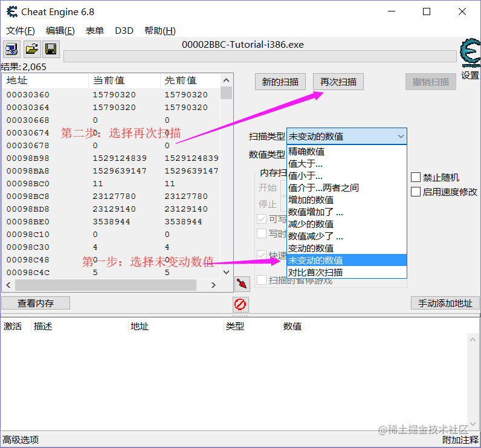Click results list scroll-down arrow
This screenshot has width=481, height=448.
point(227,272)
